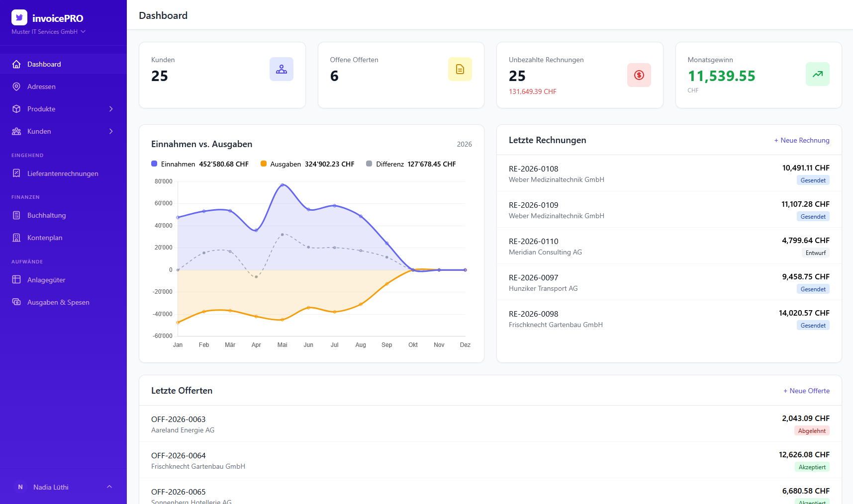Viewport: 853px width, 504px height.
Task: Click the Produkte box icon
Action: tap(16, 109)
